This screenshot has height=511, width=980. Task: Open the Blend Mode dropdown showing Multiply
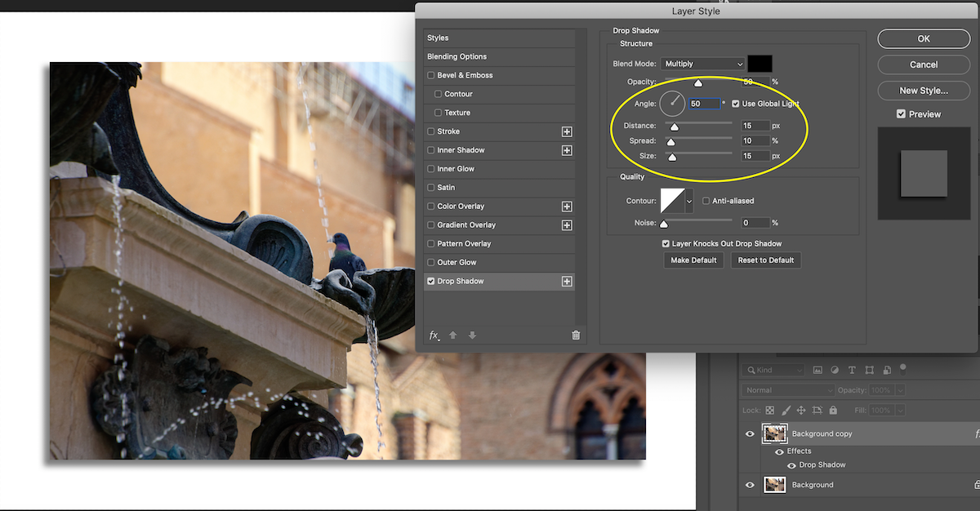point(703,64)
